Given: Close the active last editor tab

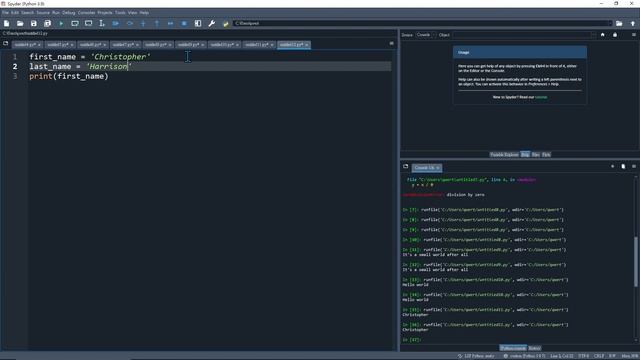Looking at the screenshot, I should point(307,45).
